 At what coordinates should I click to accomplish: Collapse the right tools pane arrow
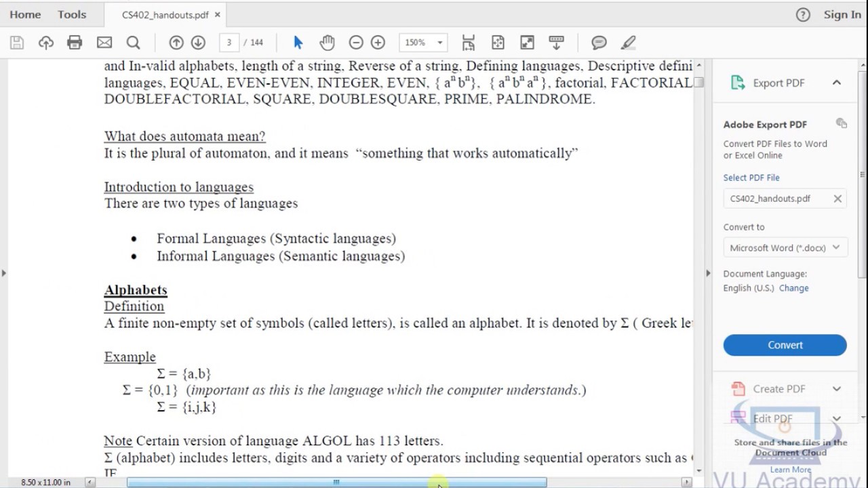[x=708, y=273]
